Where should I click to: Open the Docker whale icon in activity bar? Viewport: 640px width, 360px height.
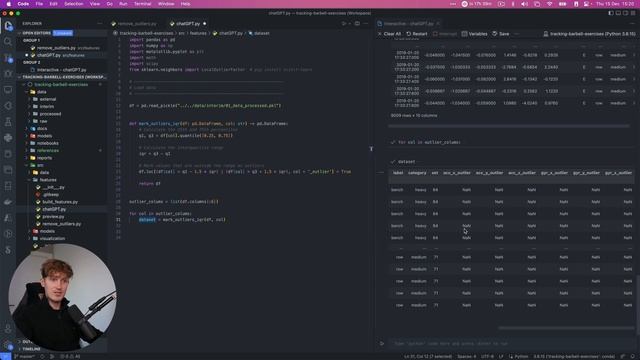[8, 202]
